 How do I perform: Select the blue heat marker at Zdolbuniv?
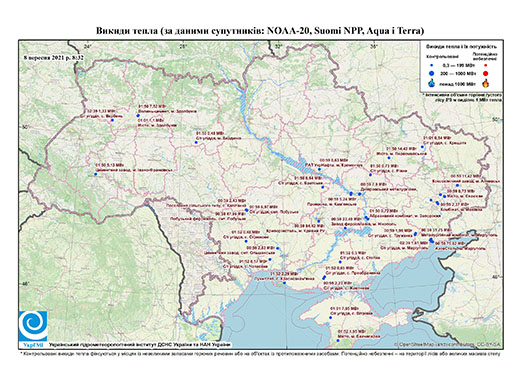pos(138,115)
